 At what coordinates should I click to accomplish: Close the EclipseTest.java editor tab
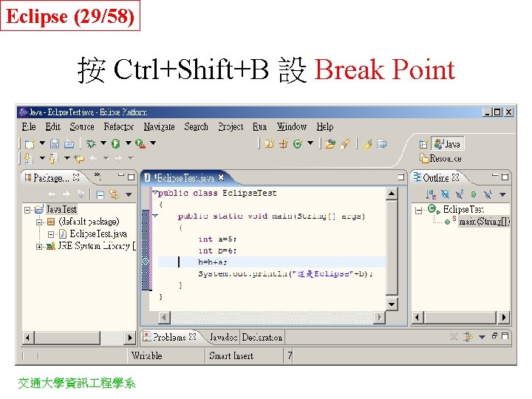tap(221, 177)
